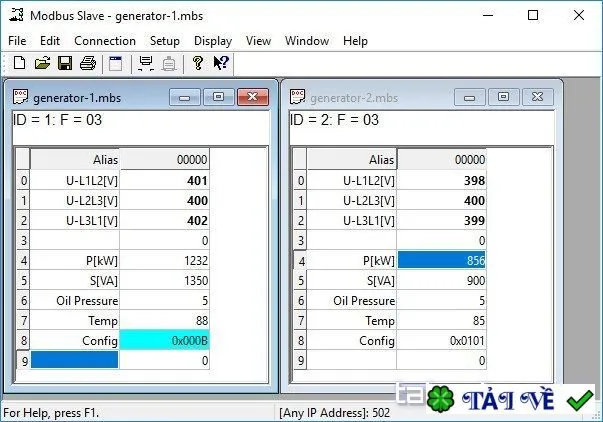
Task: Click the generator-2 00000 column header
Action: (442, 159)
